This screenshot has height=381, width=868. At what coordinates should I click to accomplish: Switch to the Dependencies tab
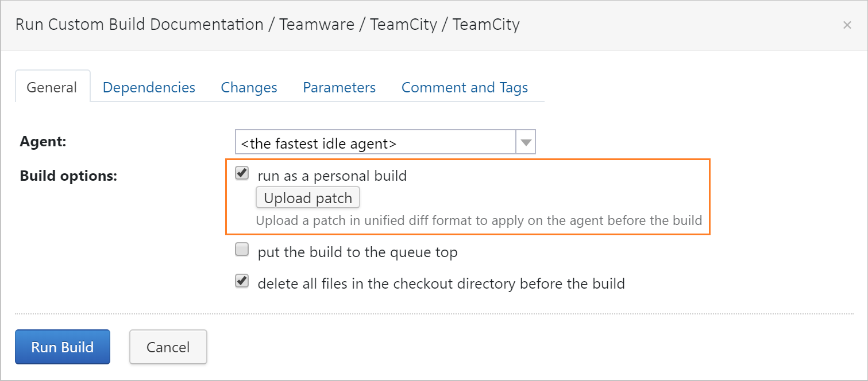click(x=149, y=87)
